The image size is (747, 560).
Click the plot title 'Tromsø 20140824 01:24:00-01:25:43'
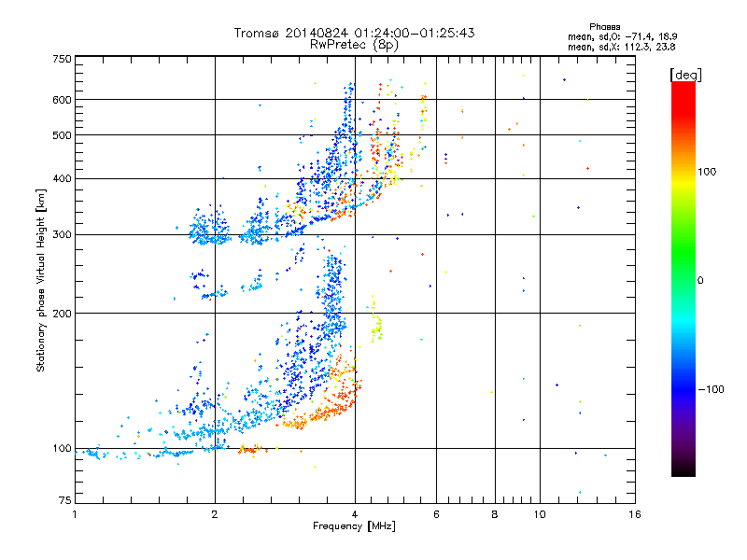[x=354, y=33]
